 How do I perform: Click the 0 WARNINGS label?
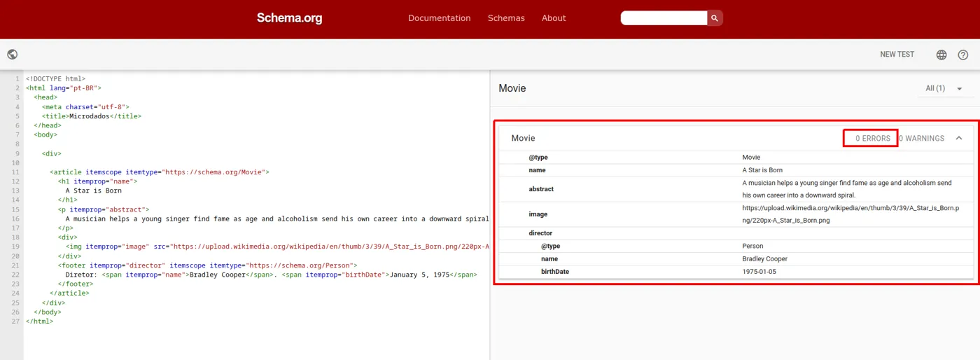(921, 139)
